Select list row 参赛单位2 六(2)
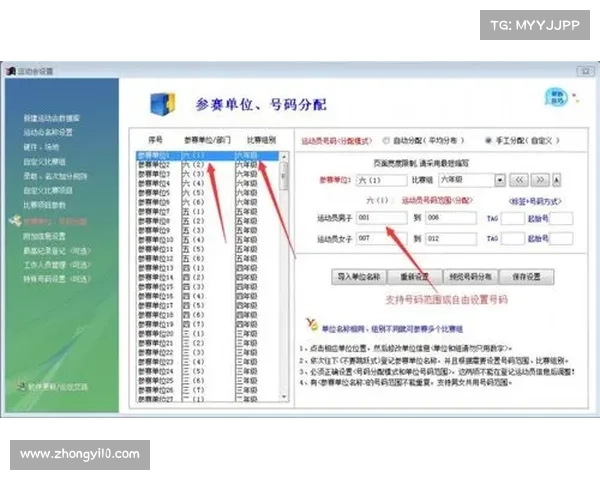 [x=208, y=165]
